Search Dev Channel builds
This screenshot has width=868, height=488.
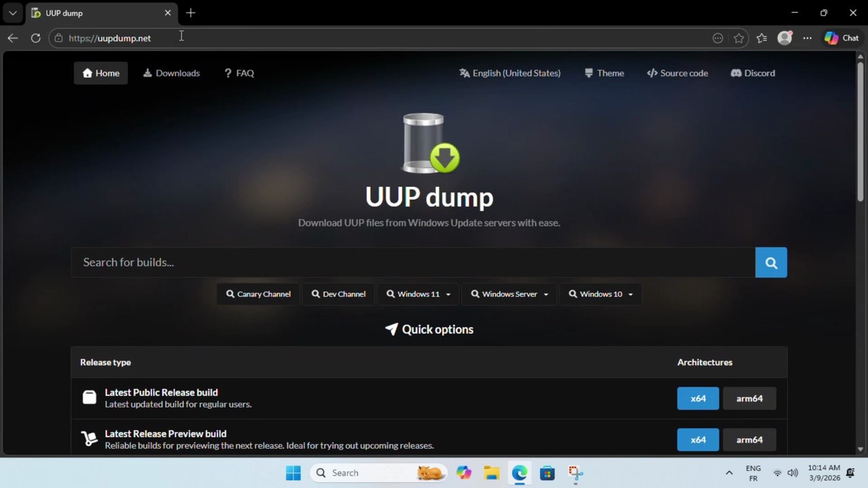click(338, 294)
